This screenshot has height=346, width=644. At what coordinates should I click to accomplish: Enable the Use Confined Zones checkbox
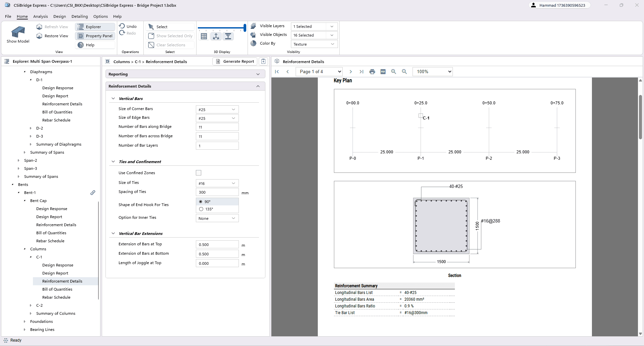[x=199, y=173]
